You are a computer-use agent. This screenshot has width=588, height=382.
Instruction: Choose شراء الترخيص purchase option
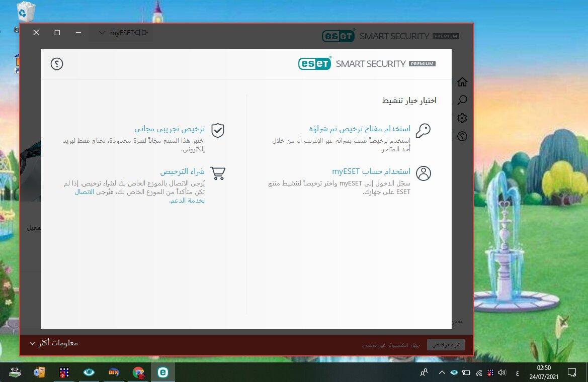pos(182,172)
